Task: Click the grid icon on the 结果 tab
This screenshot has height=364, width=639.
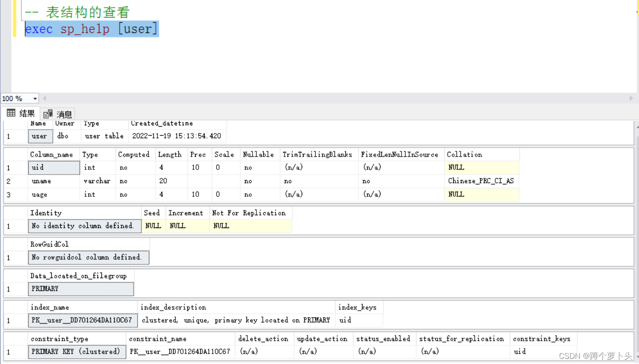Action: (11, 113)
